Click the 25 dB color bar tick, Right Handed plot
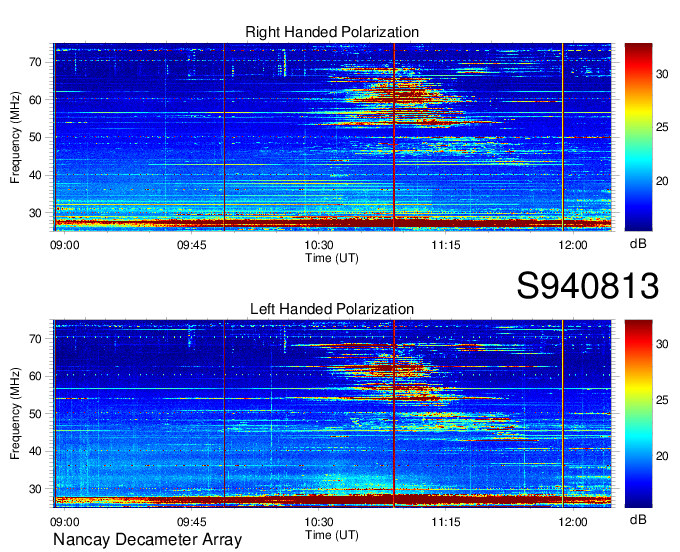680x552 pixels. point(662,128)
